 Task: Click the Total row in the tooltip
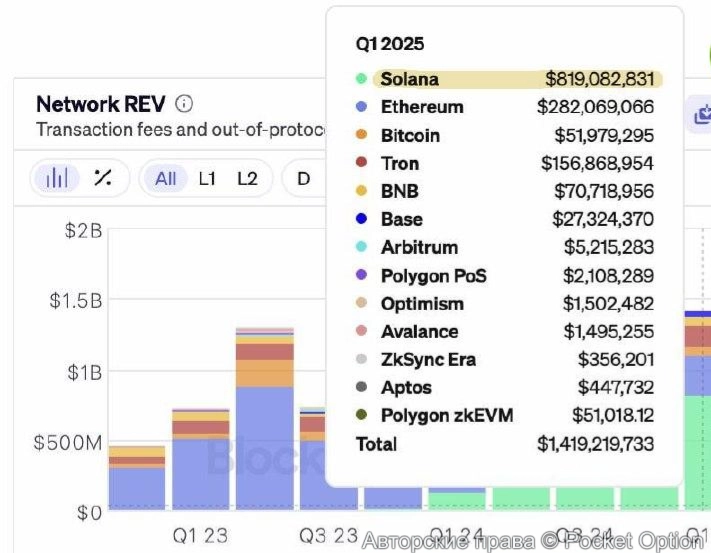click(376, 444)
